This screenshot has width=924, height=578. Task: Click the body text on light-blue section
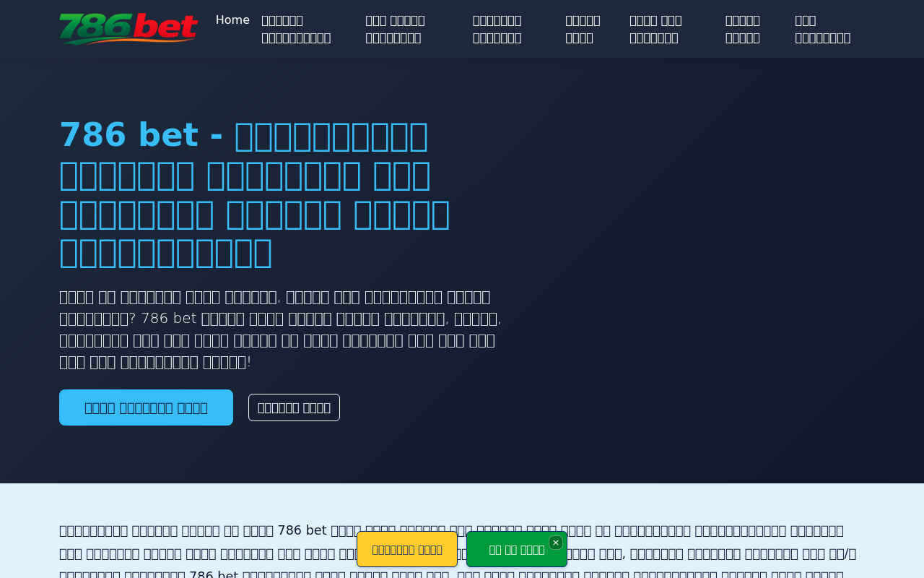click(458, 551)
